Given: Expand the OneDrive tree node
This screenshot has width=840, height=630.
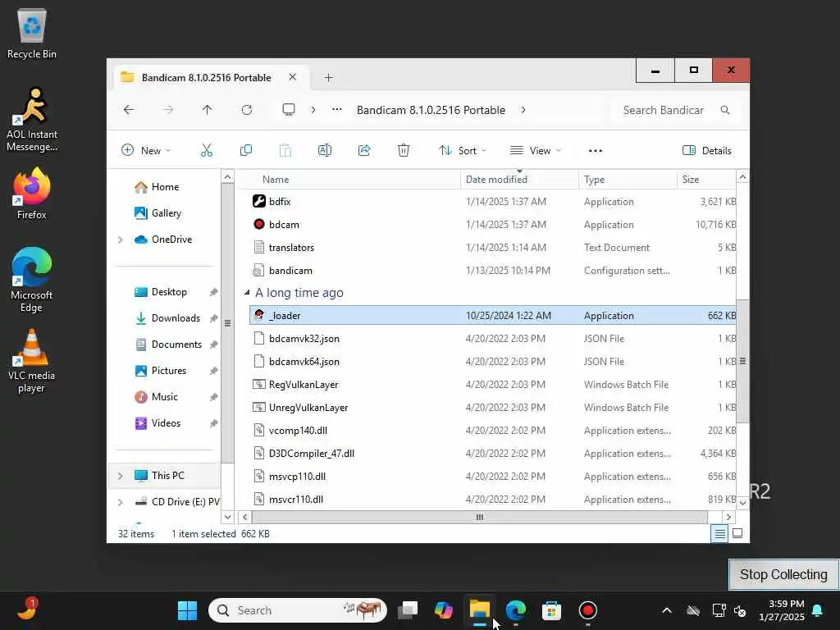Looking at the screenshot, I should (121, 240).
